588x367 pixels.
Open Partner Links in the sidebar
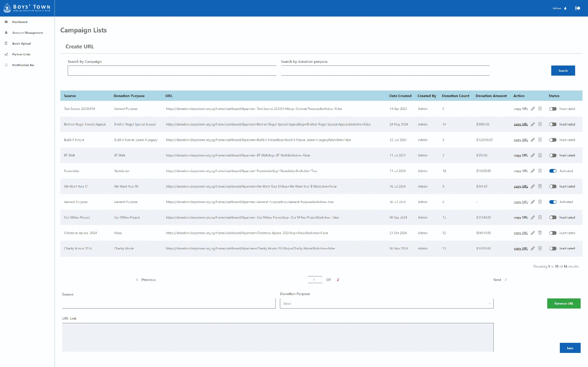(21, 54)
